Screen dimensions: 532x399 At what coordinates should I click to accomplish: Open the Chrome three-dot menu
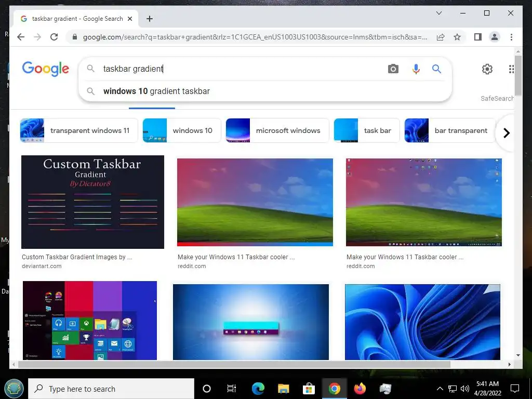tap(511, 37)
